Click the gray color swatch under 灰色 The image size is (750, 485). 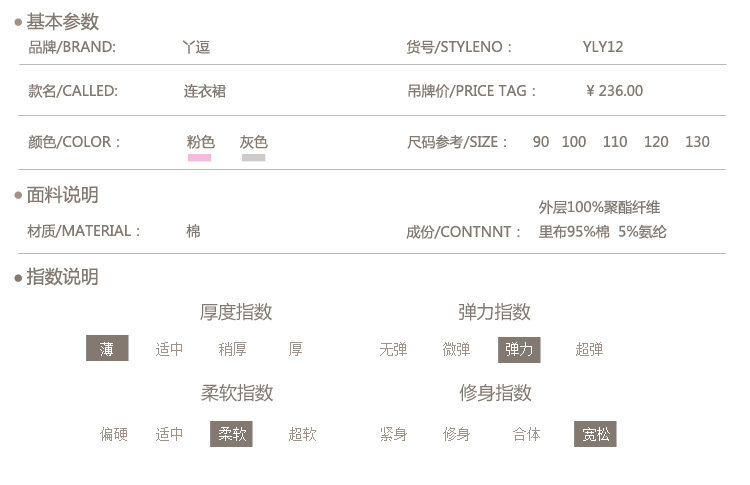(x=253, y=157)
